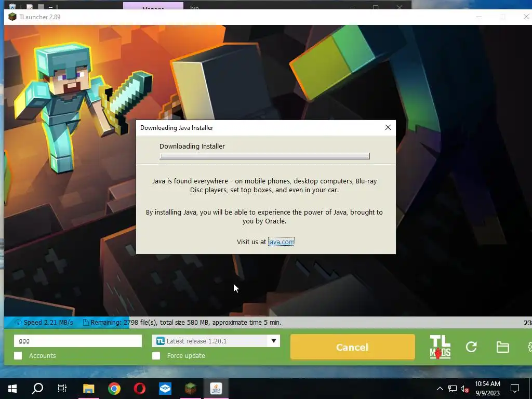Click the Downloading Installer label
Viewport: 532px width, 399px height.
(192, 146)
